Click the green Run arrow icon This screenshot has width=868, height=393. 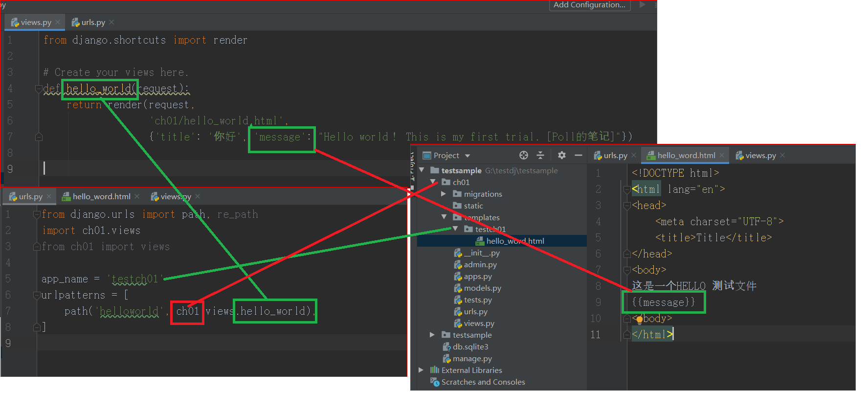pyautogui.click(x=643, y=5)
